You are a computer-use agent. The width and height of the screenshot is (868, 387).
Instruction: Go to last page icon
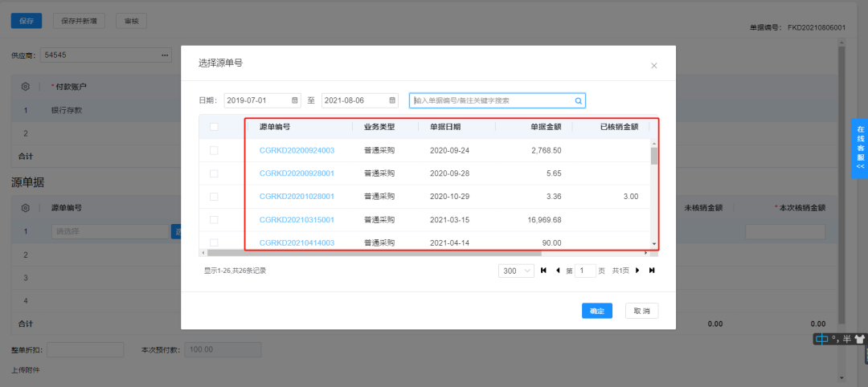pos(652,271)
